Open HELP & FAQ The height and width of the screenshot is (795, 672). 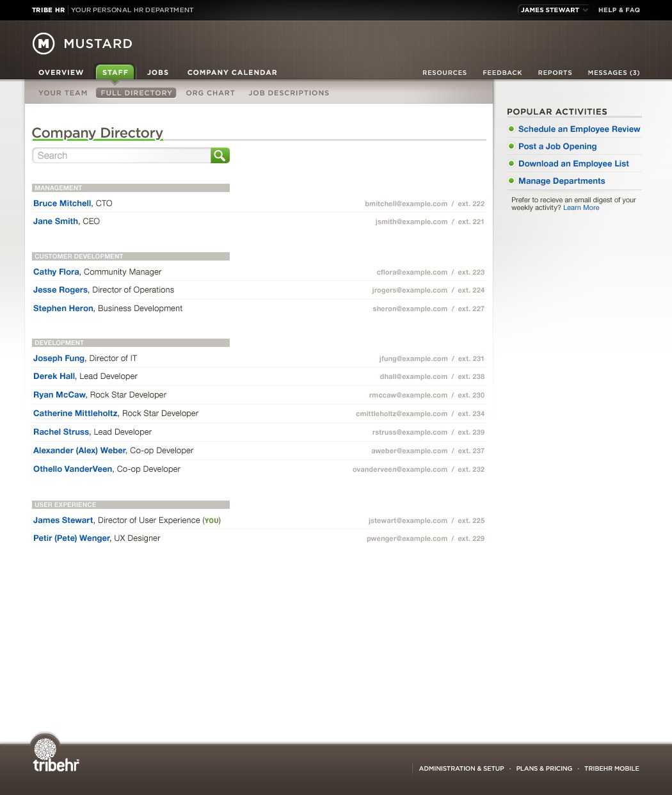(618, 10)
